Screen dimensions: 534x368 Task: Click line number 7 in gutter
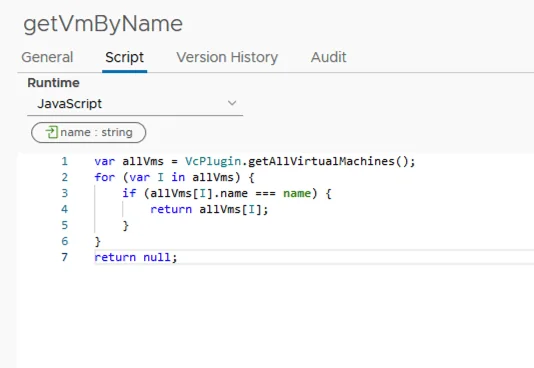[64, 257]
